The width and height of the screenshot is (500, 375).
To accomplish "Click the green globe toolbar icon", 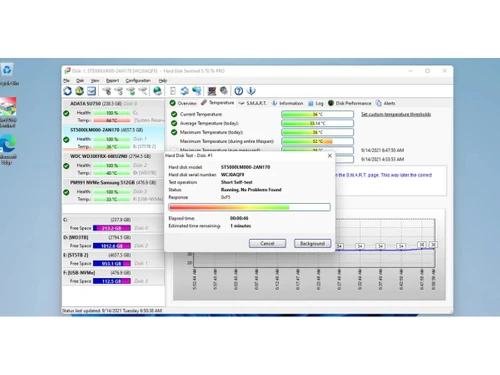I will 157,91.
